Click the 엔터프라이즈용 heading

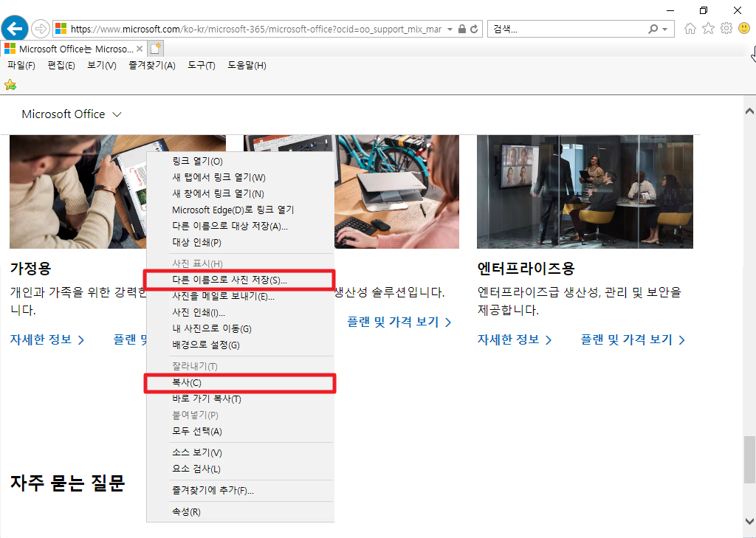pos(526,269)
